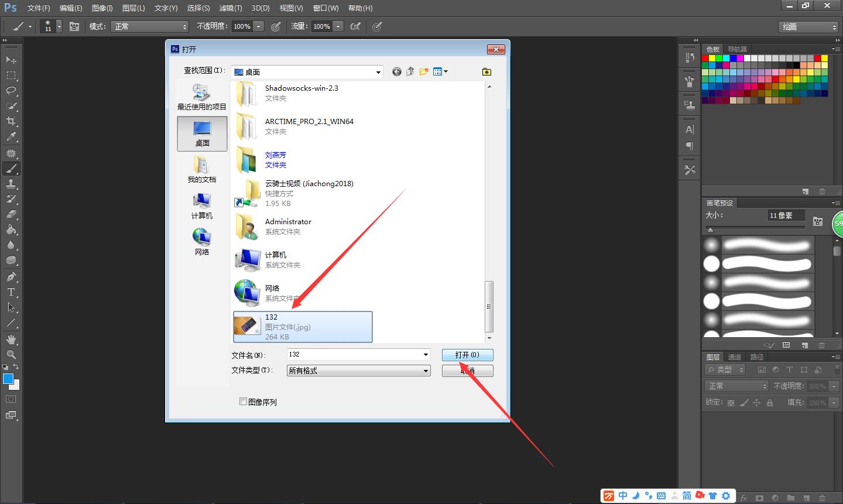
Task: Open the Paragraph panel icon
Action: pyautogui.click(x=690, y=146)
